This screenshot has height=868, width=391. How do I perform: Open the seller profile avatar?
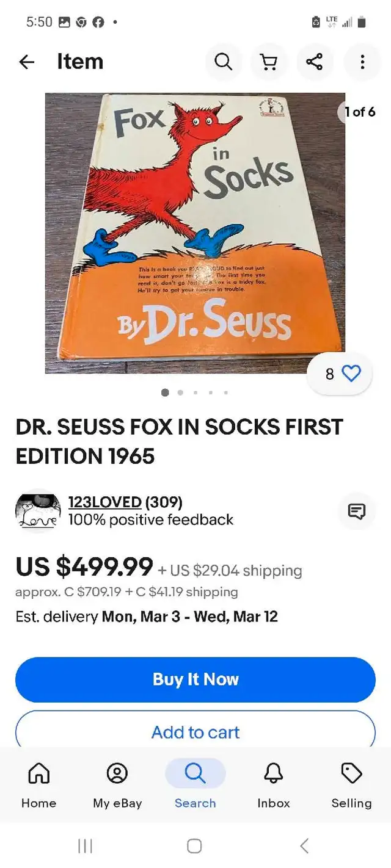(x=38, y=511)
